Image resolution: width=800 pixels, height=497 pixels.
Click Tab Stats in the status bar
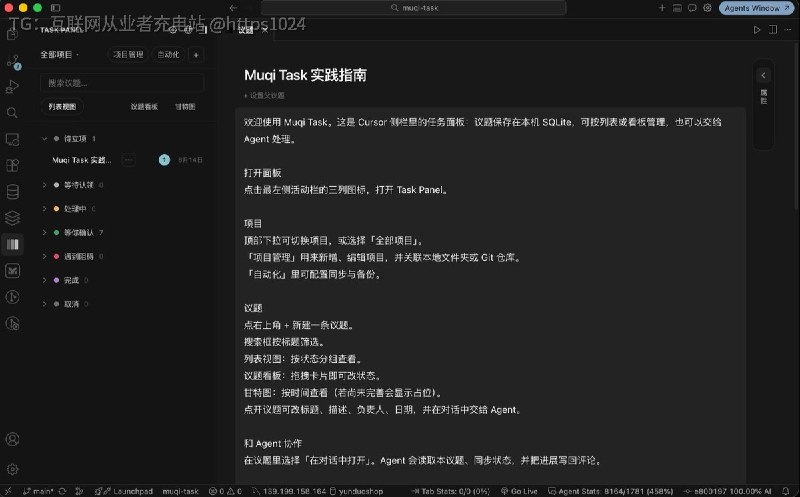click(x=451, y=491)
